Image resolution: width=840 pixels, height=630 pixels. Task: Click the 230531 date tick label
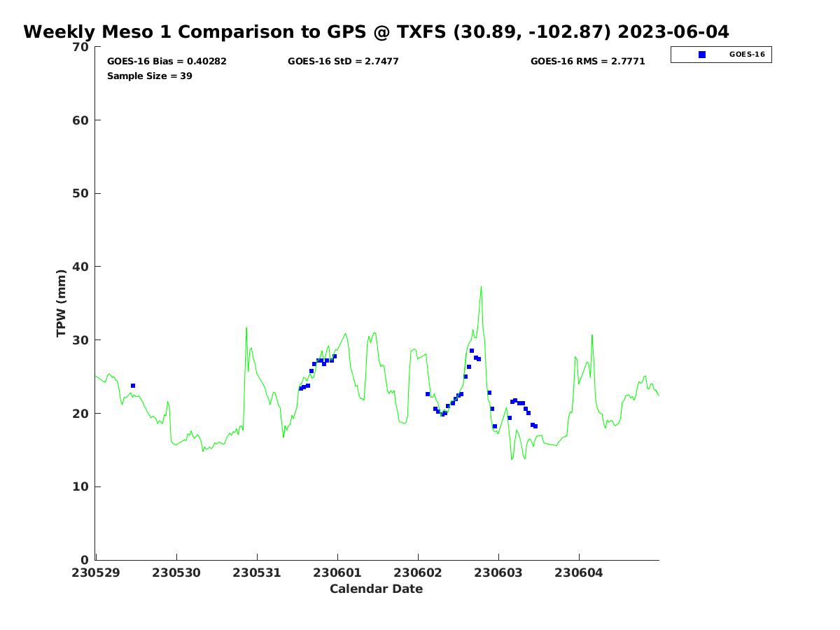(257, 573)
